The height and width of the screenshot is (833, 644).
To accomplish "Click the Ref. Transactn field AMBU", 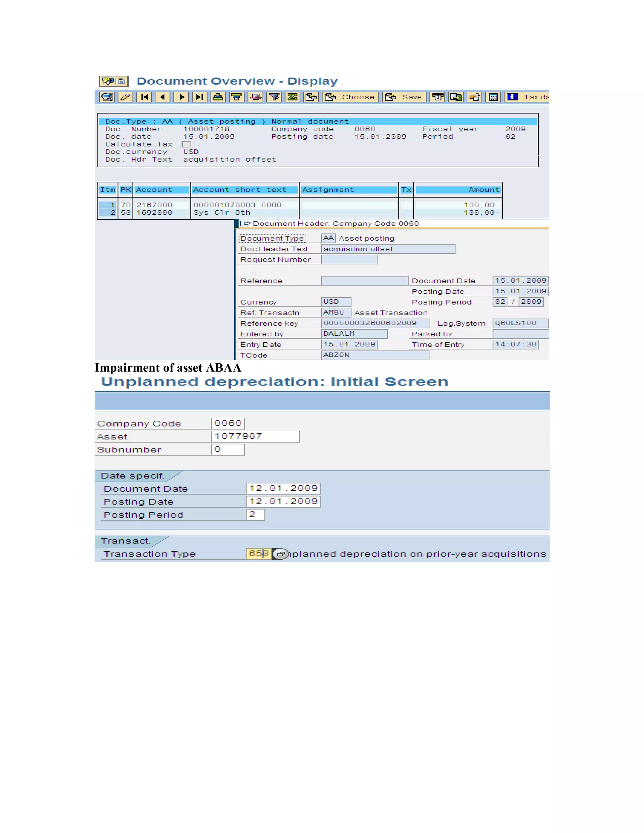I will (336, 312).
